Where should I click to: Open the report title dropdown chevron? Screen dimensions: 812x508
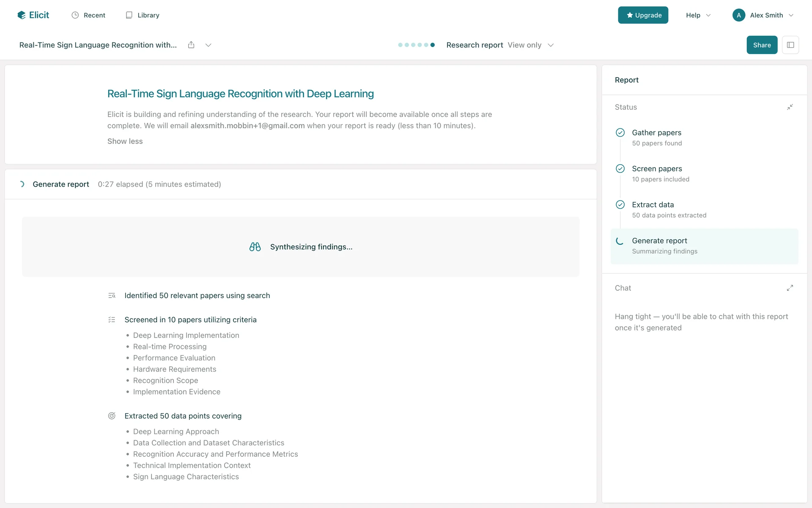click(x=208, y=45)
